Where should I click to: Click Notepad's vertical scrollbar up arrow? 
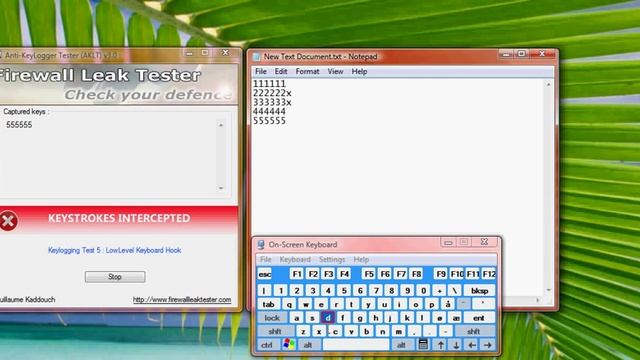(549, 84)
